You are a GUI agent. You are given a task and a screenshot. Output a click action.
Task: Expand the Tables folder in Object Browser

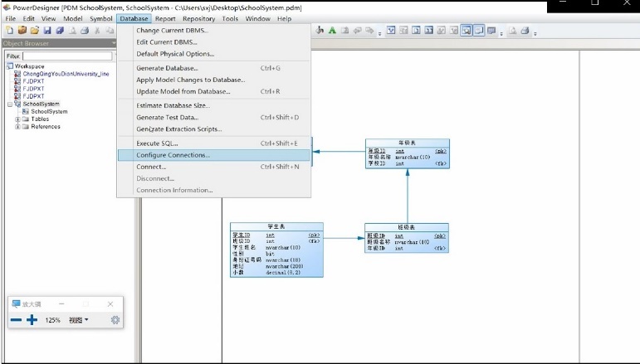17,119
